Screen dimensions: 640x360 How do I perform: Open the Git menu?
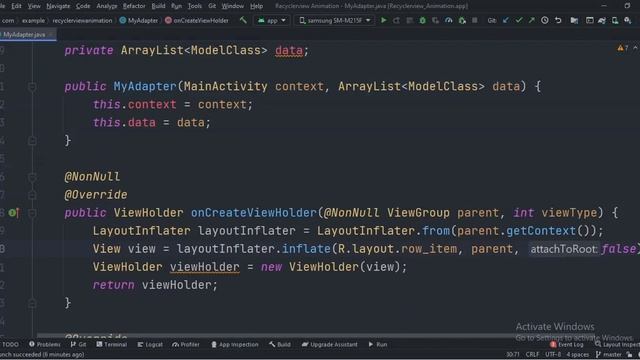(x=212, y=6)
